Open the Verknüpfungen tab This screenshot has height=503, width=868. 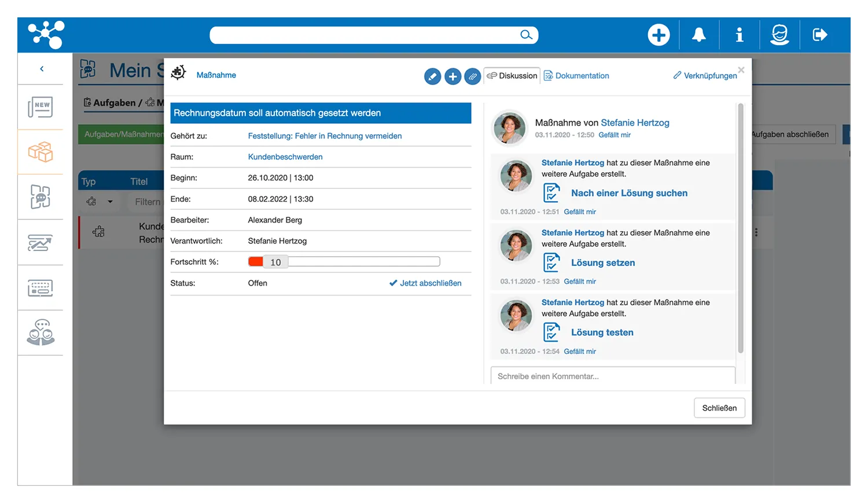click(705, 76)
